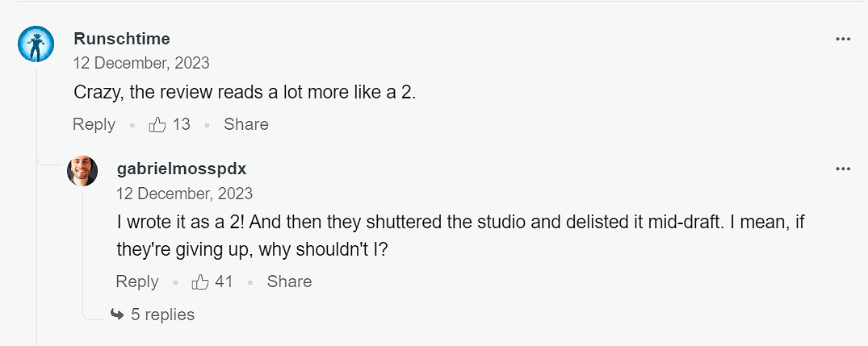Share Runschtime's comment
Viewport: 868px width, 346px height.
point(246,124)
